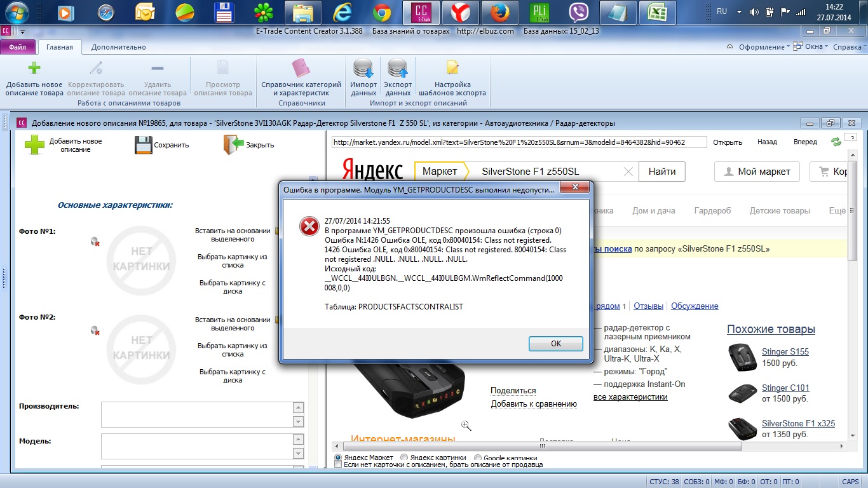Click the floppy disk 'Сохранить' icon
The image size is (868, 488).
143,145
